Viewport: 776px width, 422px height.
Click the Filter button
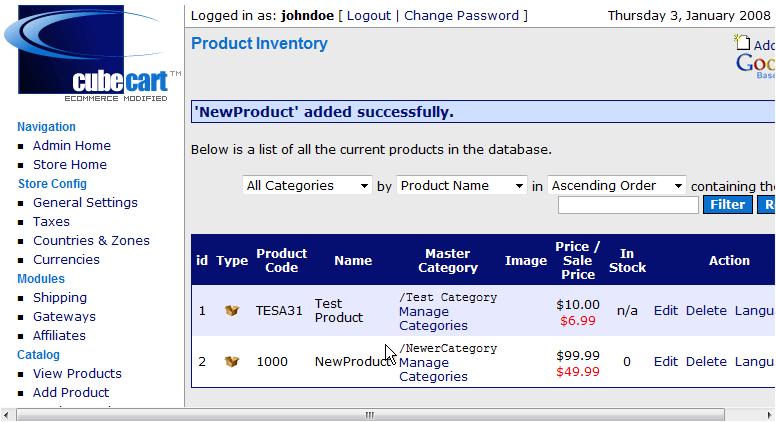[728, 204]
